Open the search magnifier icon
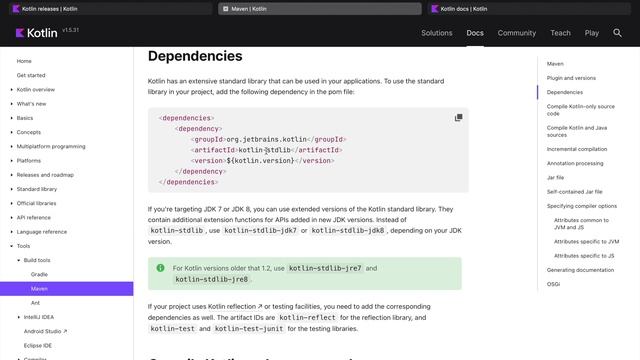 617,33
